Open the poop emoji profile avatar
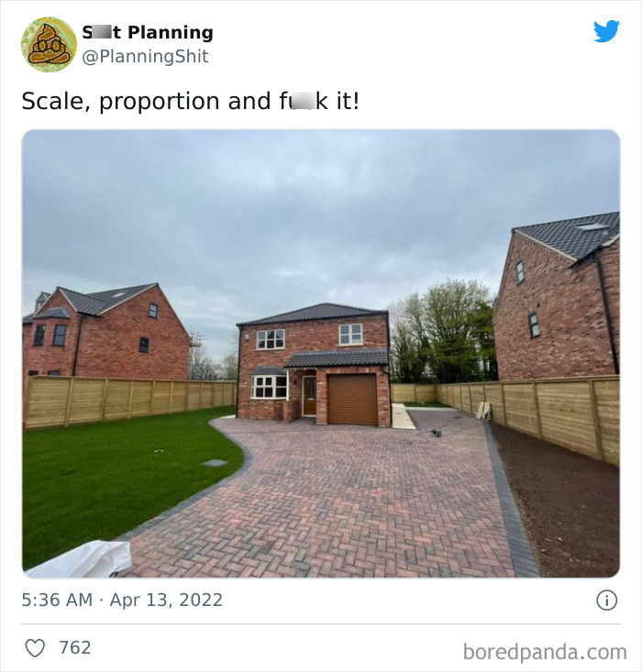The image size is (642, 672). pyautogui.click(x=49, y=45)
